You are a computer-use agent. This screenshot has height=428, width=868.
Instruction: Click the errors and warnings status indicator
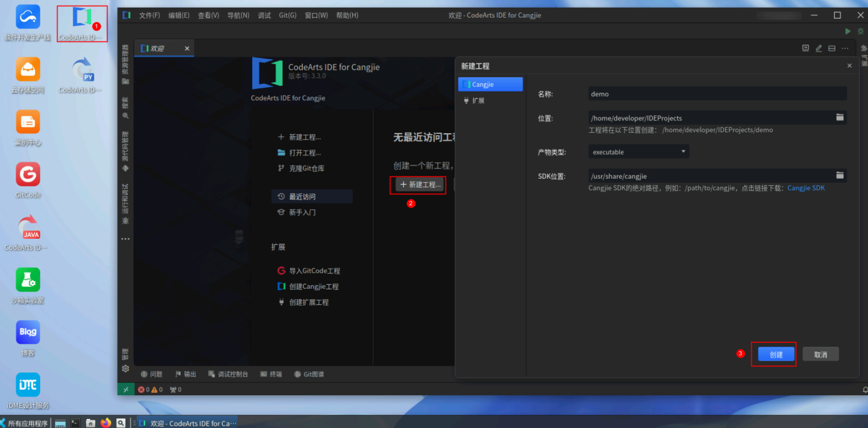[x=150, y=389]
